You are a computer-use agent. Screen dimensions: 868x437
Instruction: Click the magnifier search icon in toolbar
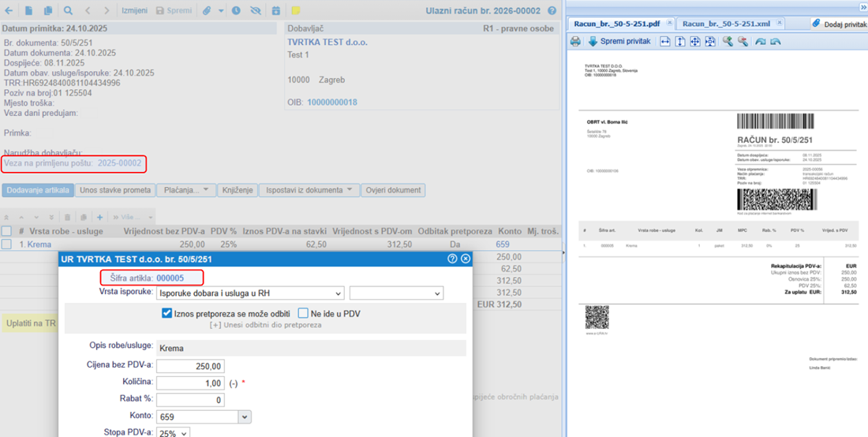[x=68, y=10]
